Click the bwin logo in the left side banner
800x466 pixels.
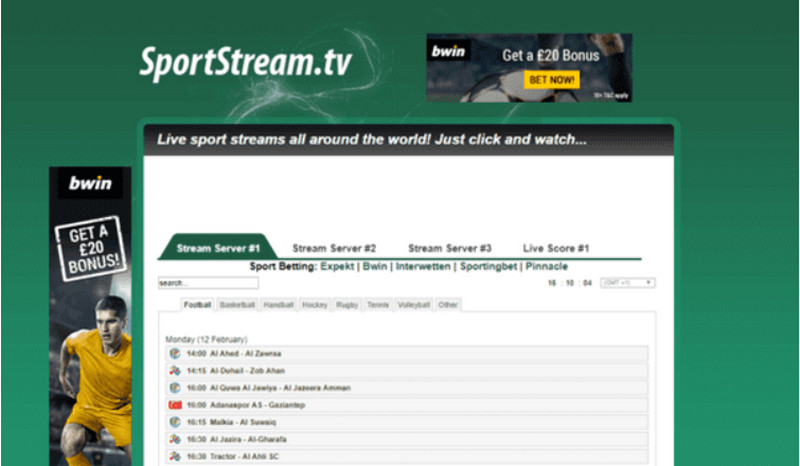[90, 183]
